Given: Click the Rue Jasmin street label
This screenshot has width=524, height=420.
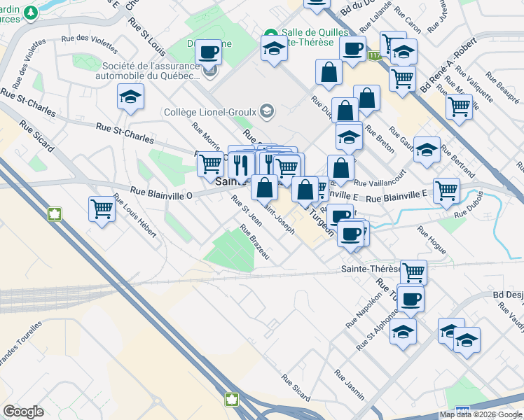Looking at the screenshot, I should tap(350, 385).
